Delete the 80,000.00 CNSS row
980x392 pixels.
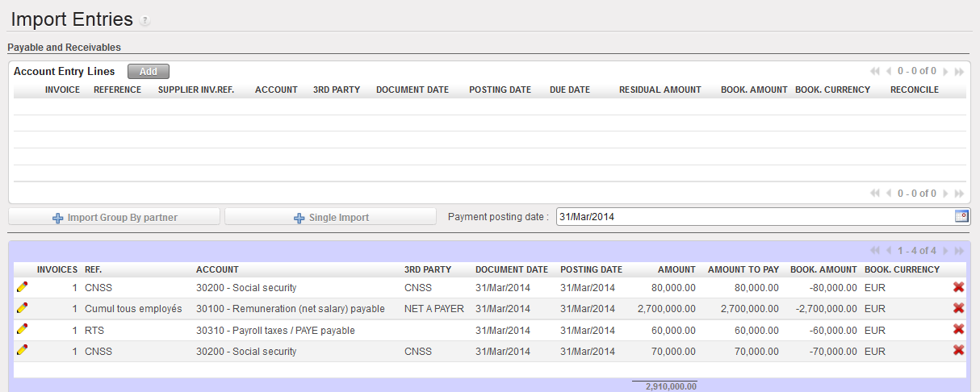pyautogui.click(x=958, y=287)
